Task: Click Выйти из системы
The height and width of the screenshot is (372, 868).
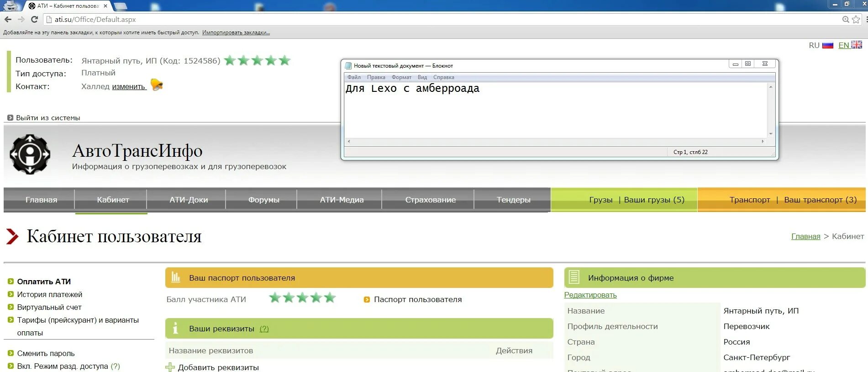Action: (48, 117)
